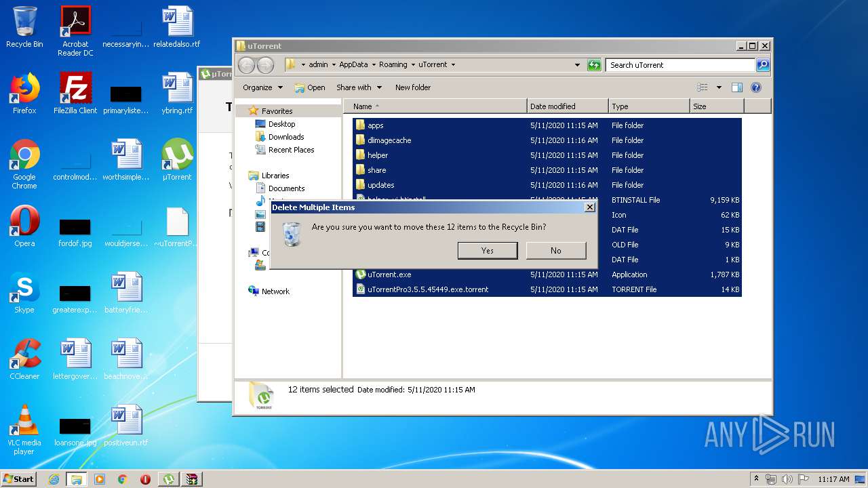Show hidden system tray icons
Screen dimensions: 868x488
point(757,479)
